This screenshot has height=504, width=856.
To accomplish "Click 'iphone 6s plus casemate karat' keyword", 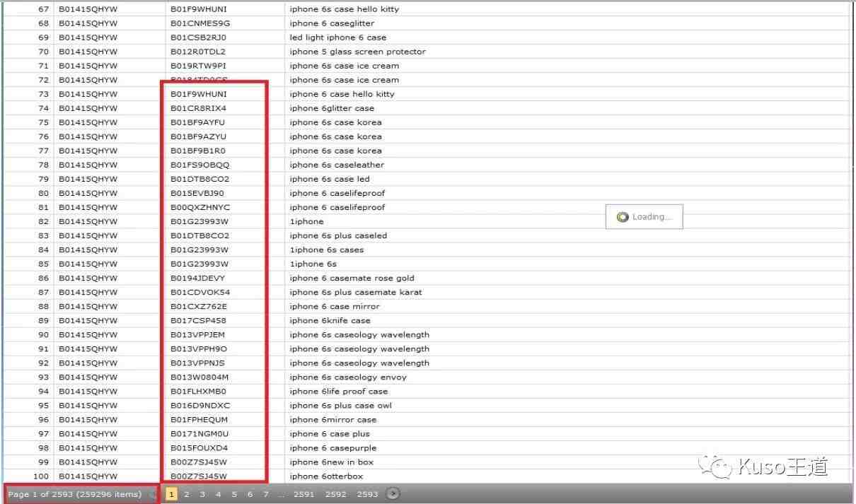I will pos(356,292).
